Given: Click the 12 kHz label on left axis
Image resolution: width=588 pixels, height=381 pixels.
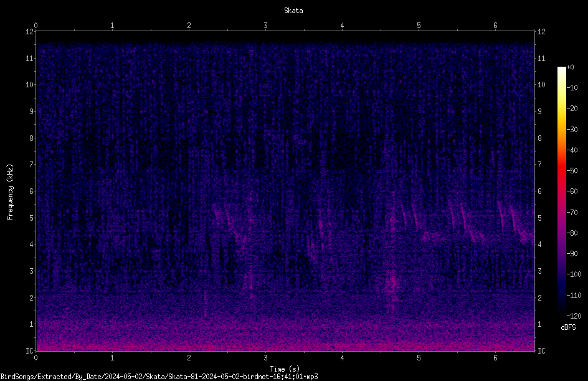Looking at the screenshot, I should [30, 32].
